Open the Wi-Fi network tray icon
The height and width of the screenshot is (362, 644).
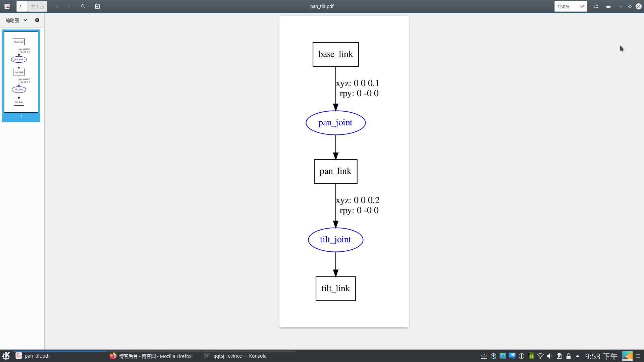[x=540, y=356]
